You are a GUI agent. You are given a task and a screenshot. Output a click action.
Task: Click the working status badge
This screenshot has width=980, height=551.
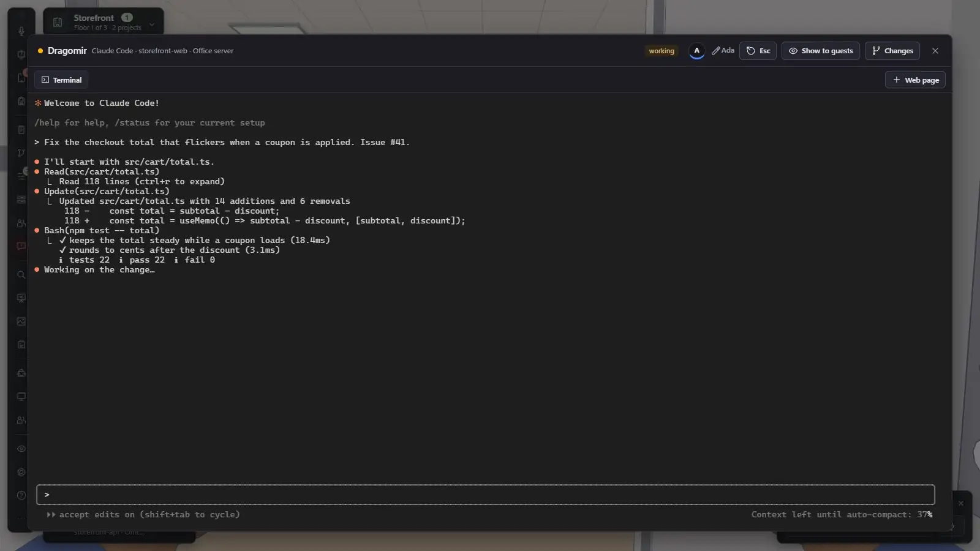click(661, 51)
